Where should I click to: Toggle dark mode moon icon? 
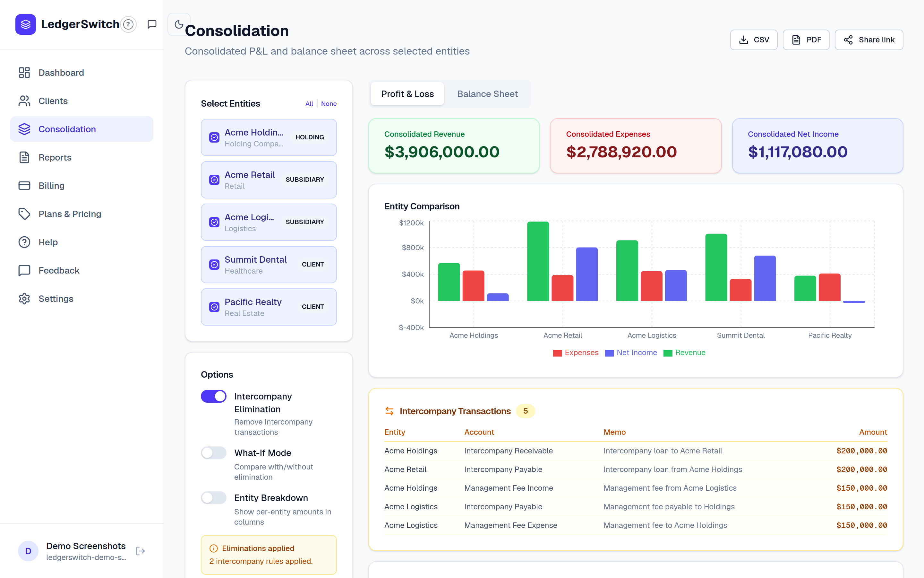pos(179,24)
